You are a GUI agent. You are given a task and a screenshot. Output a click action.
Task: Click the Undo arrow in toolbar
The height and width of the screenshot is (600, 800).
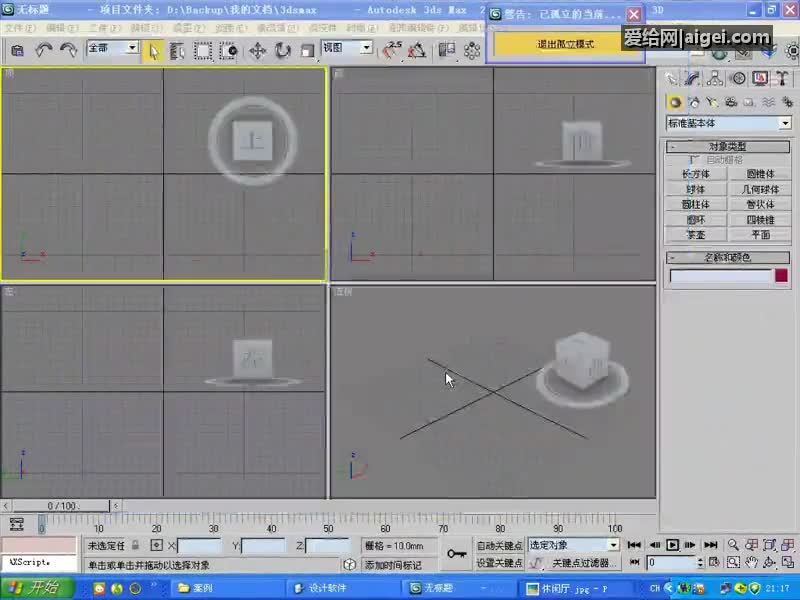click(44, 50)
